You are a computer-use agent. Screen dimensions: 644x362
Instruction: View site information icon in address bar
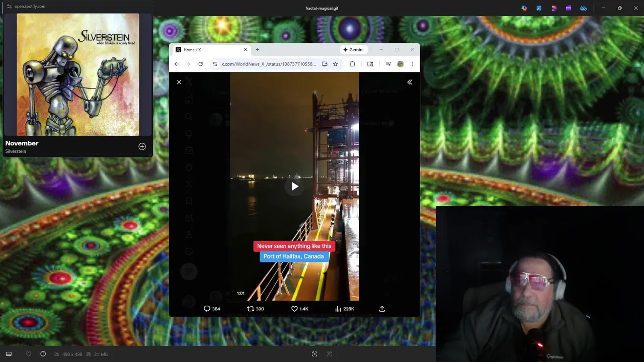[x=215, y=64]
